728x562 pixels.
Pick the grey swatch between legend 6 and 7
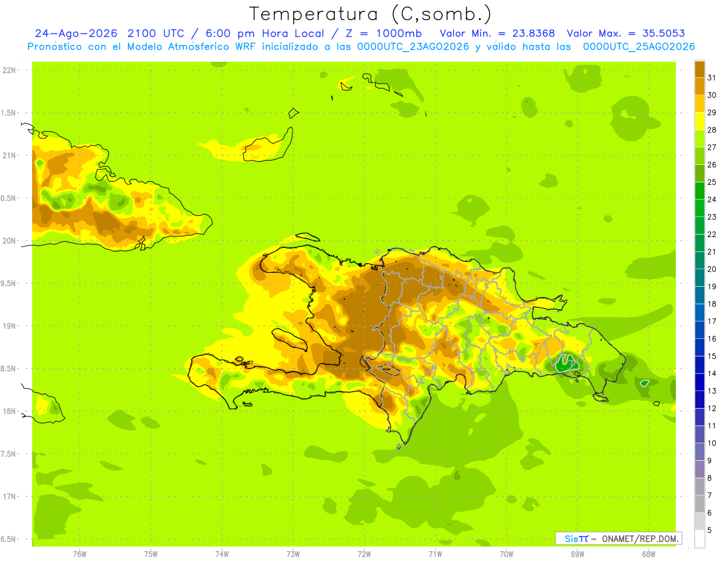click(699, 504)
